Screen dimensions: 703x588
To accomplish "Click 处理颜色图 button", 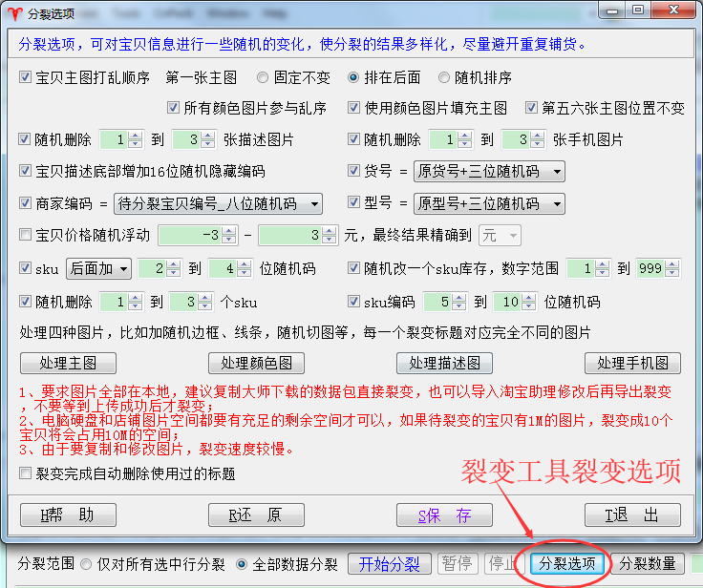I will [256, 363].
